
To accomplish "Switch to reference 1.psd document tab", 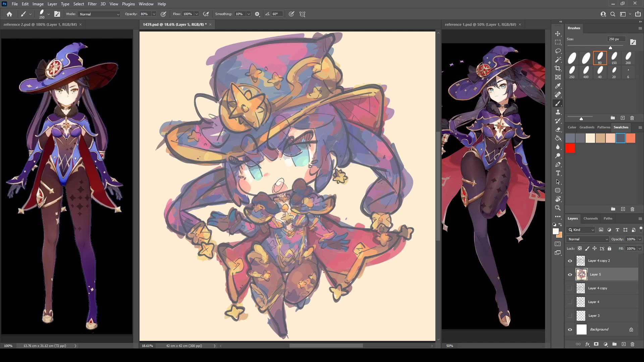I will click(x=480, y=24).
